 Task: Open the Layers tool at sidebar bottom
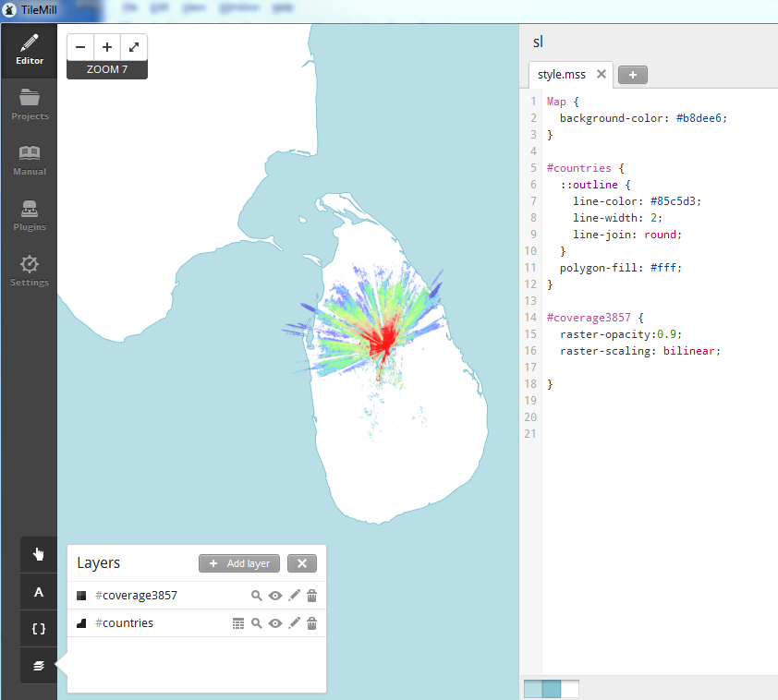pyautogui.click(x=38, y=665)
